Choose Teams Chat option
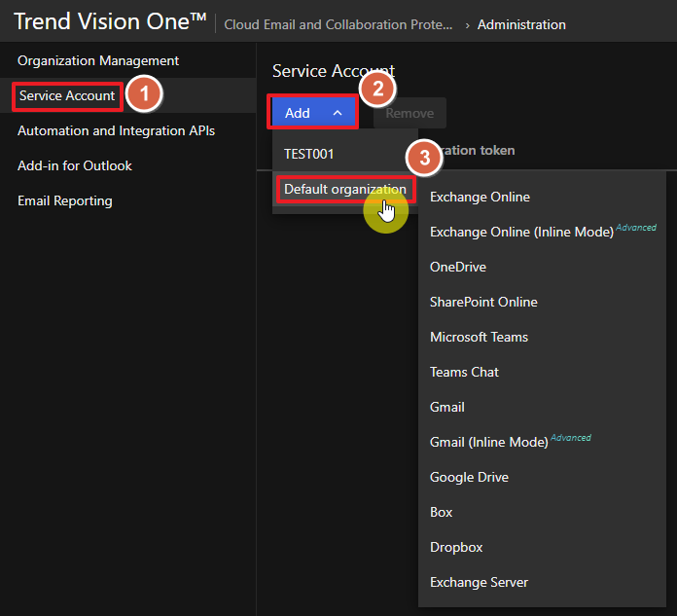677x616 pixels. [x=464, y=372]
